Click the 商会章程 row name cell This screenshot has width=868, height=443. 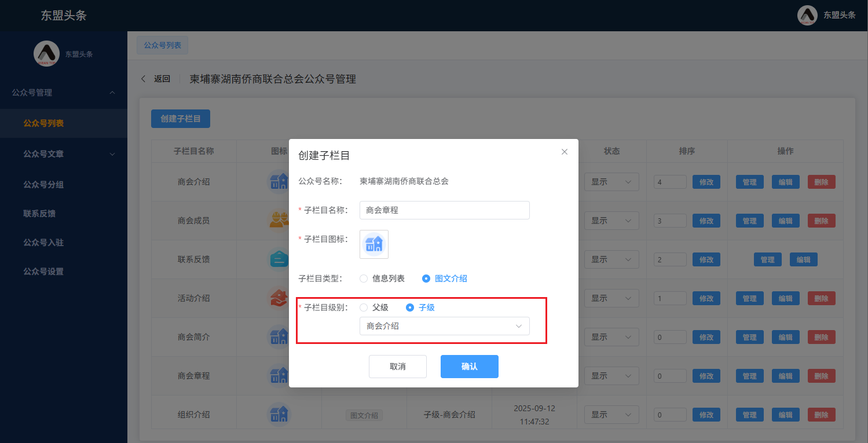click(194, 376)
